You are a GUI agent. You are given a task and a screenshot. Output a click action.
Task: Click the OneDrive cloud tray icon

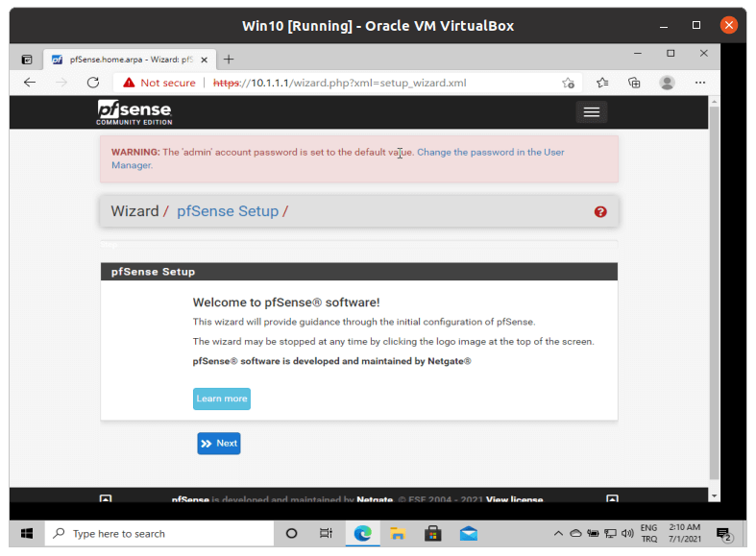click(x=575, y=533)
